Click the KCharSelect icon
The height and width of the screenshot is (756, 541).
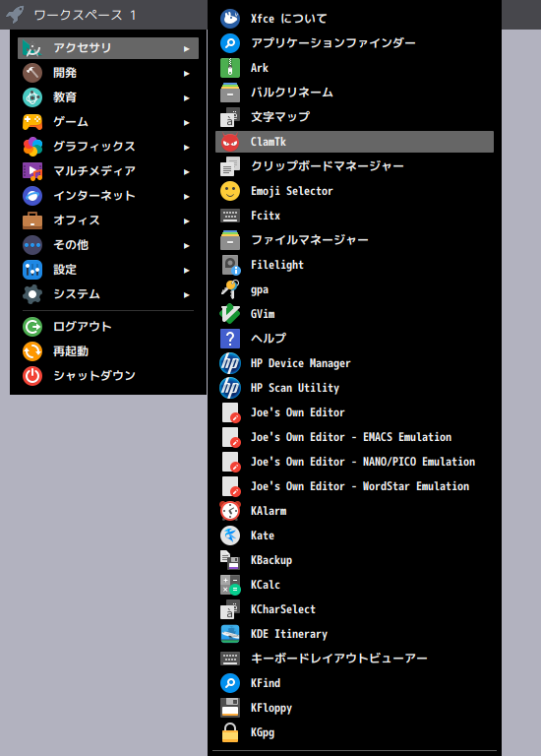(x=230, y=609)
